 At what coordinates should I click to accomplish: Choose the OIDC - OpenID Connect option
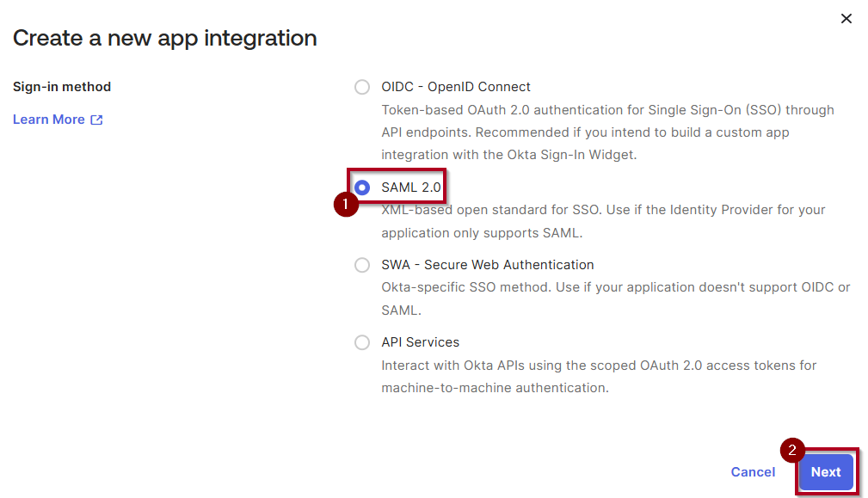pyautogui.click(x=362, y=86)
